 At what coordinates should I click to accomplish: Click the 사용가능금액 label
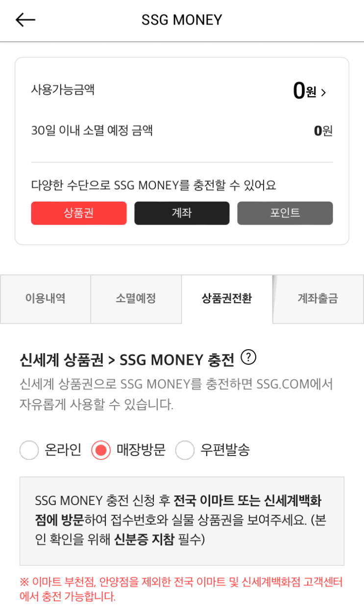pyautogui.click(x=63, y=90)
